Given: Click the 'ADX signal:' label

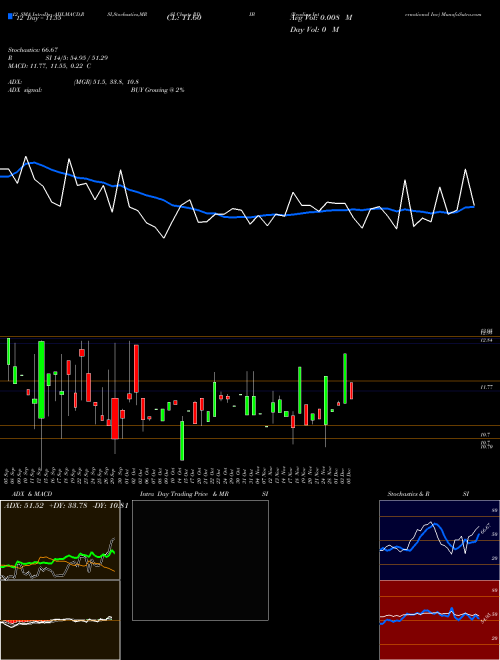Looking at the screenshot, I should [25, 90].
